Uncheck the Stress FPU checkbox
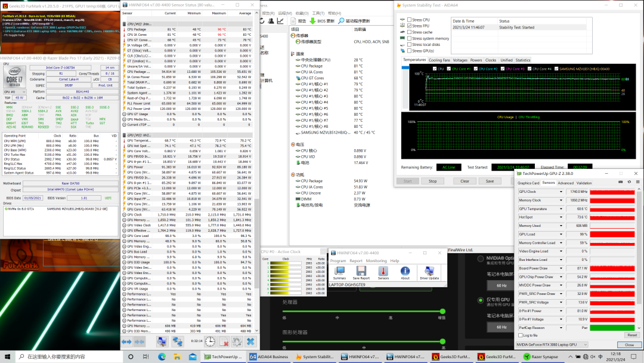The image size is (644, 363). click(409, 26)
